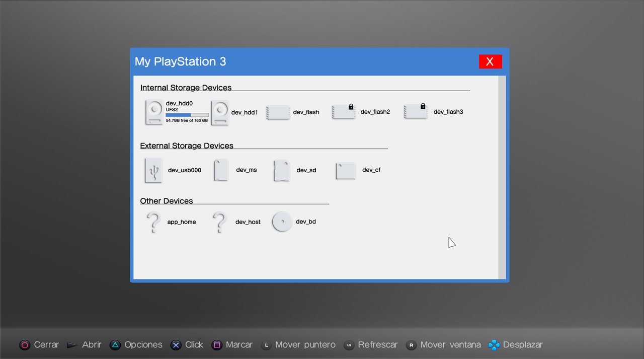Click the dev_cf label text
The image size is (644, 359).
point(371,170)
